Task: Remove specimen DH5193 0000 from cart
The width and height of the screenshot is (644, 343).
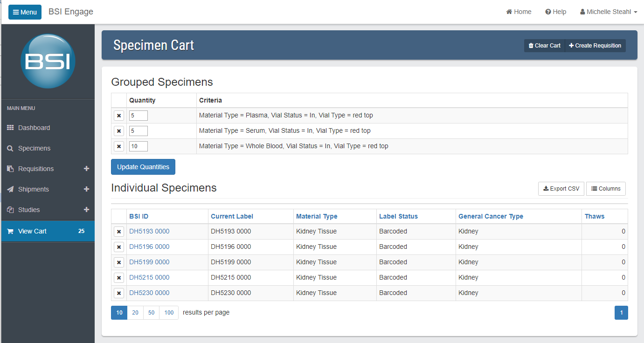Action: click(x=119, y=232)
